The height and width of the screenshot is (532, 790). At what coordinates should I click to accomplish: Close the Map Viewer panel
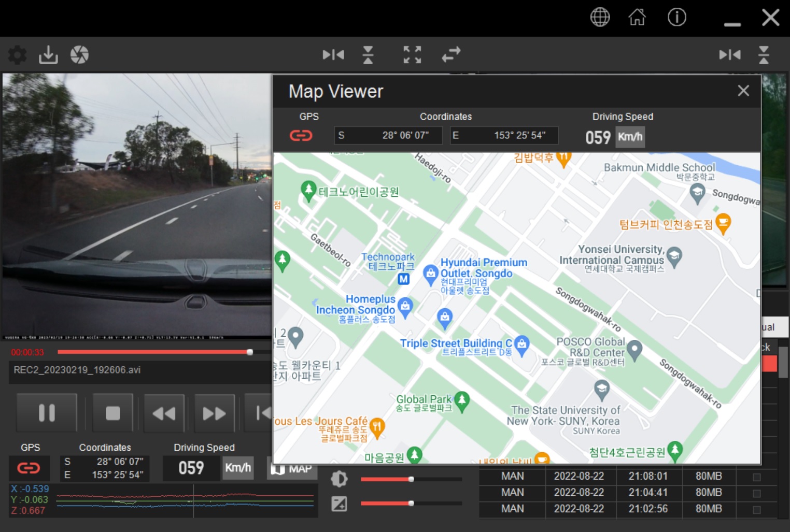click(743, 91)
